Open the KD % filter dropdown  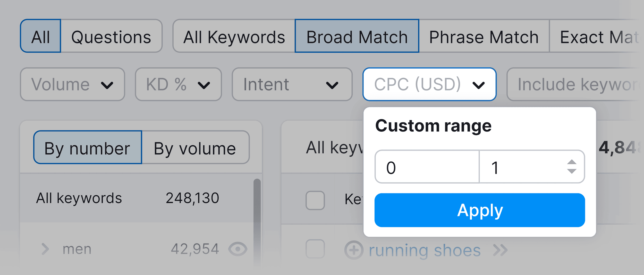coord(178,84)
